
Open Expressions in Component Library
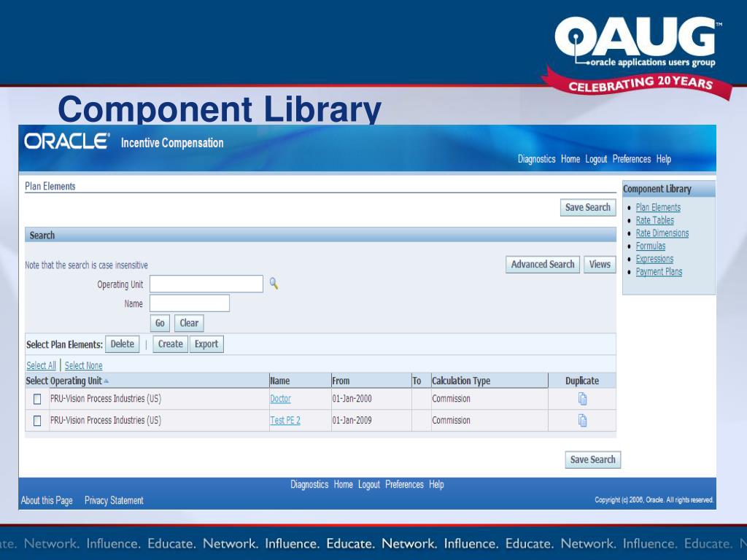[x=654, y=259]
